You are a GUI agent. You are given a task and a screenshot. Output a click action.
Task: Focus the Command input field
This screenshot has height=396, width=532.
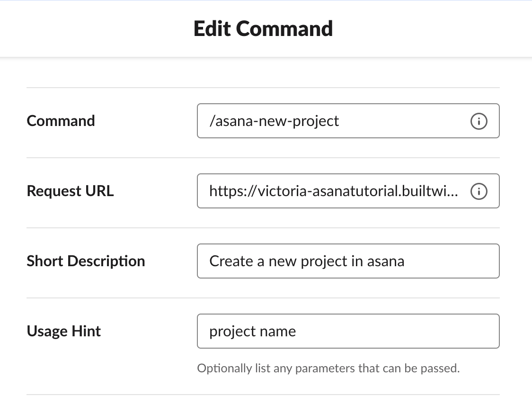point(348,121)
